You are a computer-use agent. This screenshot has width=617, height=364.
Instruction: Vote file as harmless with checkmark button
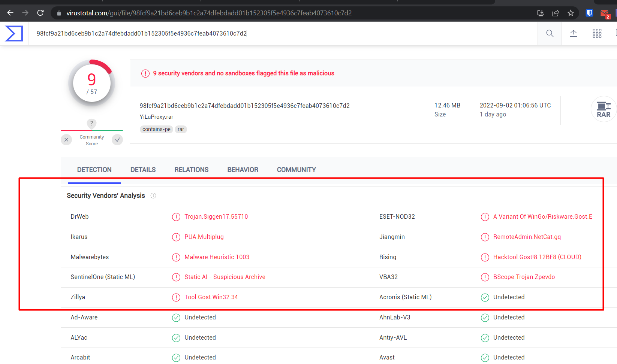tap(117, 140)
